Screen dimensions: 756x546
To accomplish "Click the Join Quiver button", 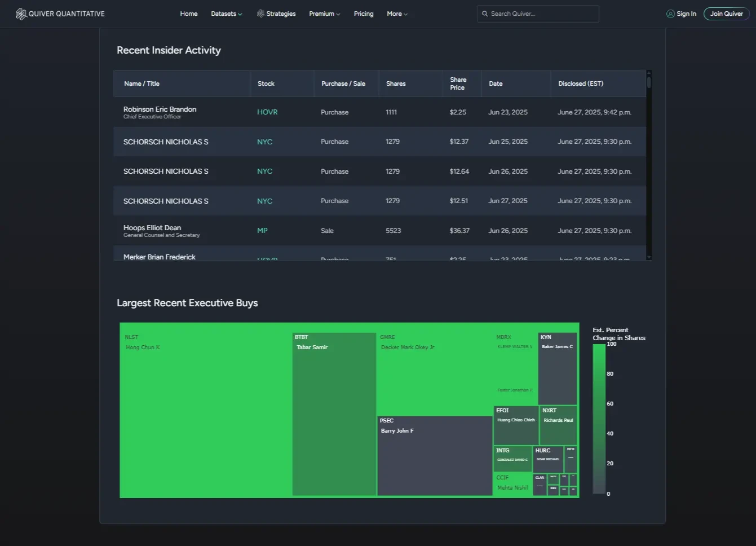I will [727, 14].
